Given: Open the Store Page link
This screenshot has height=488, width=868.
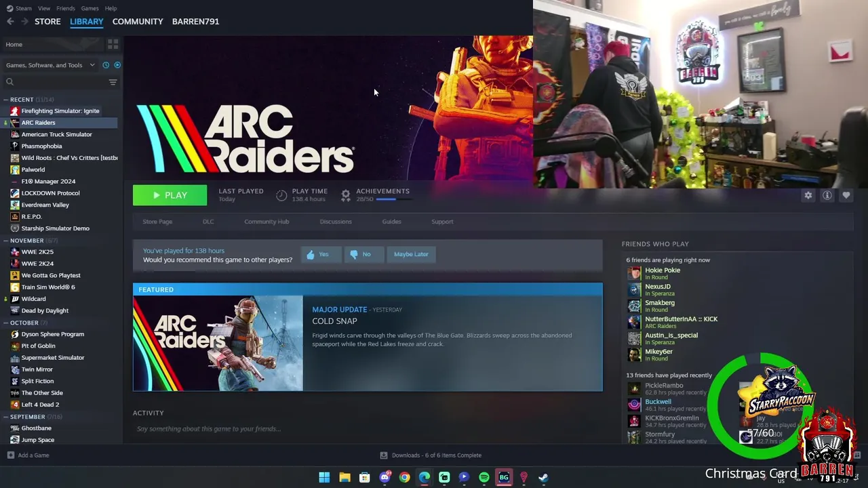Looking at the screenshot, I should pyautogui.click(x=157, y=222).
